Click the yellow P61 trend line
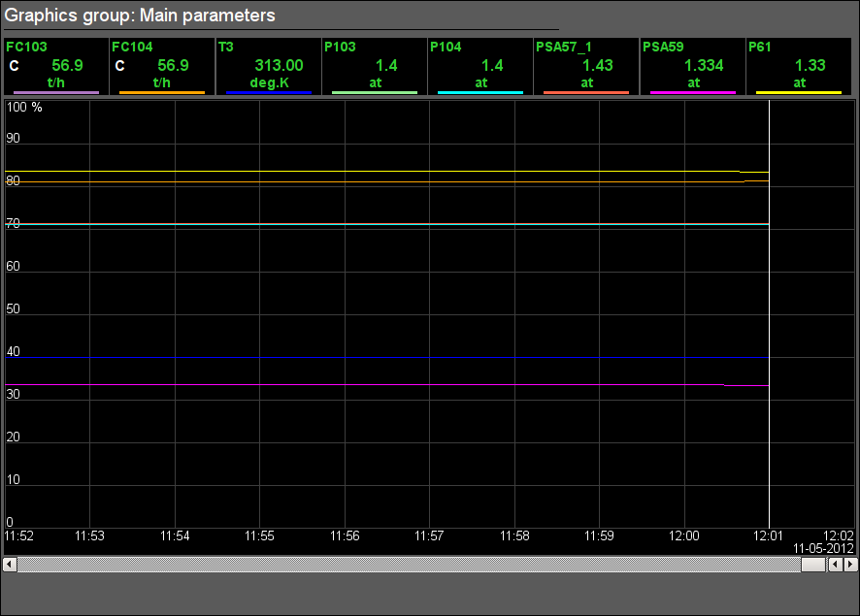860x616 pixels. [x=386, y=172]
